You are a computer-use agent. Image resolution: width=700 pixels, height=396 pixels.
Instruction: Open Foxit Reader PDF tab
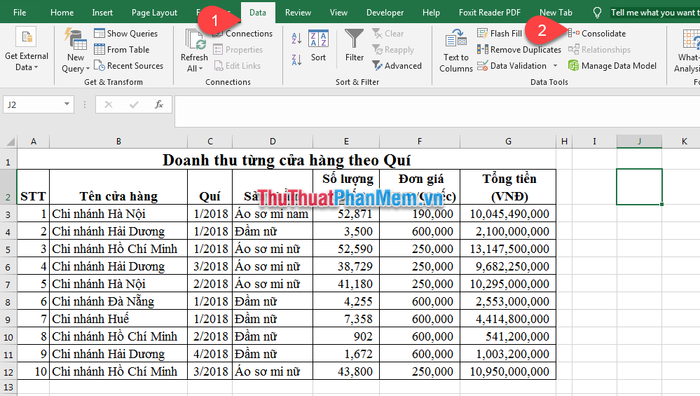coord(490,13)
